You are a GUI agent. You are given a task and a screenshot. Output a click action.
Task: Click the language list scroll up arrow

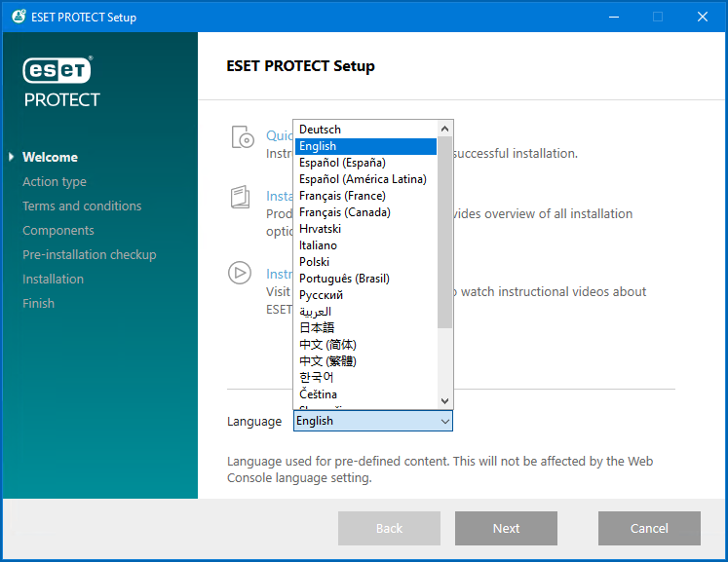(x=445, y=129)
